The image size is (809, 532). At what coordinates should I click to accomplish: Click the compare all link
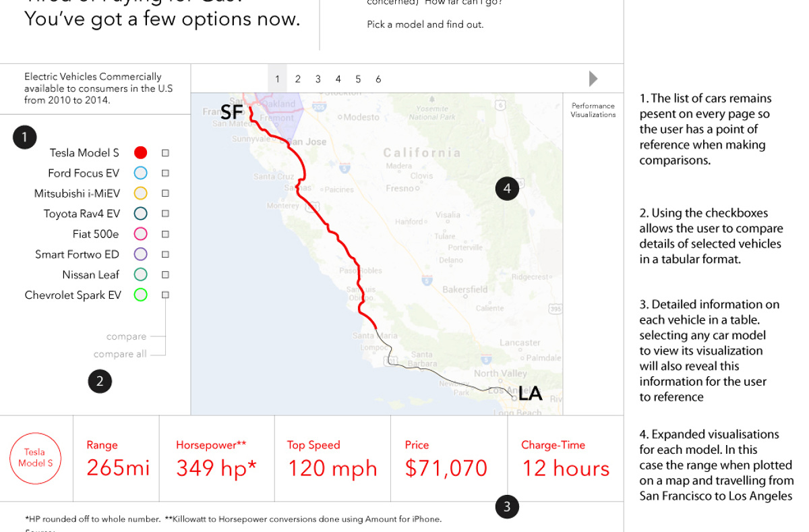(121, 353)
